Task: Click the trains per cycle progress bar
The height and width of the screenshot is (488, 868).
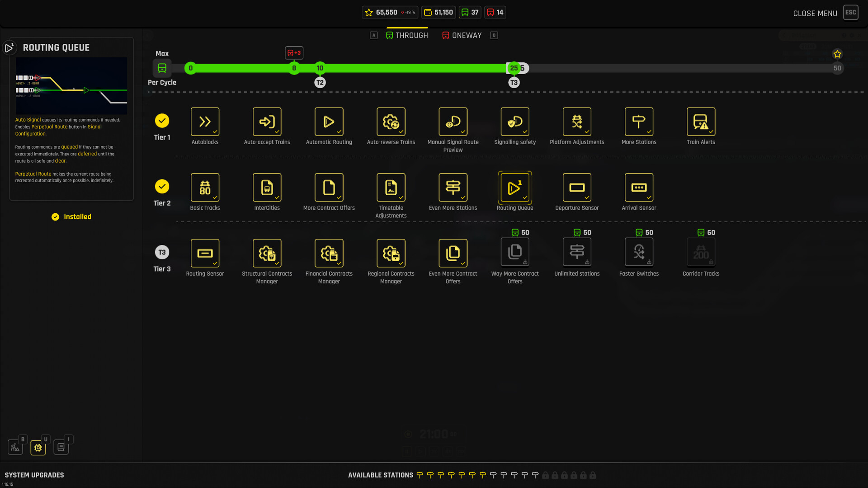Action: [x=407, y=68]
